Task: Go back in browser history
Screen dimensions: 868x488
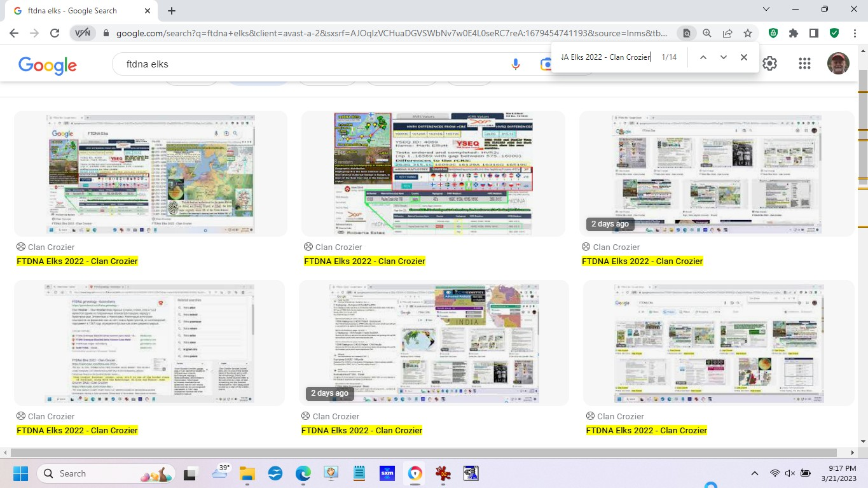Action: pos(13,33)
